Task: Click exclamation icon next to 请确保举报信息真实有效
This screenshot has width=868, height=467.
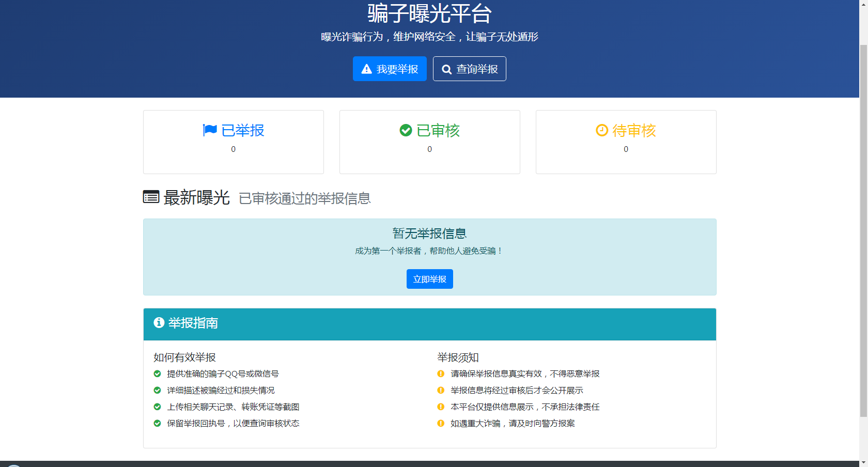Action: pyautogui.click(x=441, y=373)
